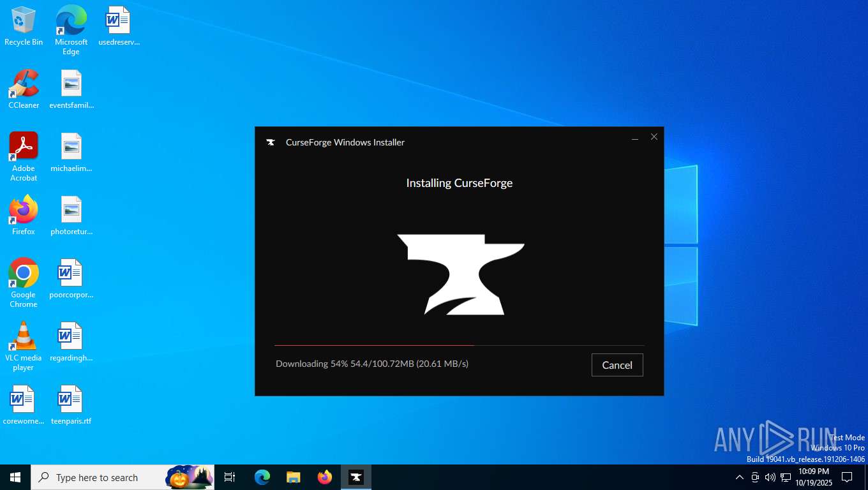Open File Explorer from the taskbar

click(293, 477)
